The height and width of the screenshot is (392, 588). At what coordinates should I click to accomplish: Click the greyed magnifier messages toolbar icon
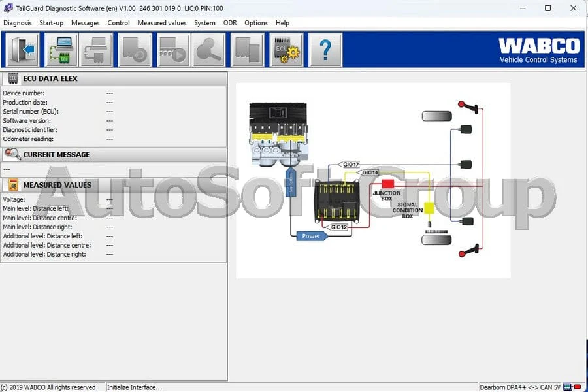[208, 50]
